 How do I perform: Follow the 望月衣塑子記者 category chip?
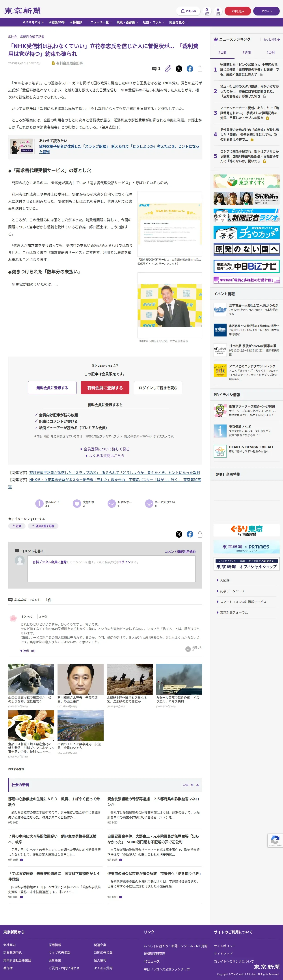tap(43, 526)
